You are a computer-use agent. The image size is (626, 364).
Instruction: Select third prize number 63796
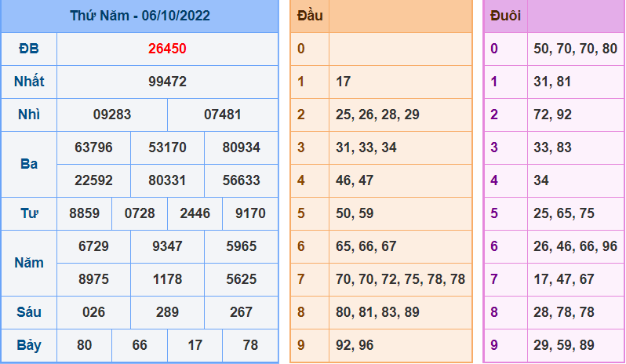click(x=94, y=147)
